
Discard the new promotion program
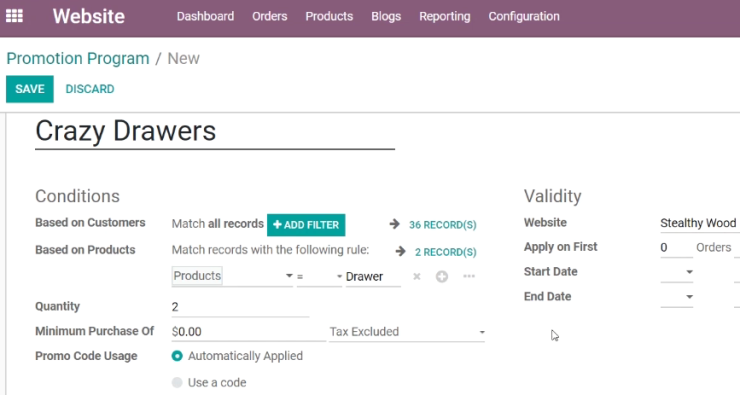pos(90,89)
